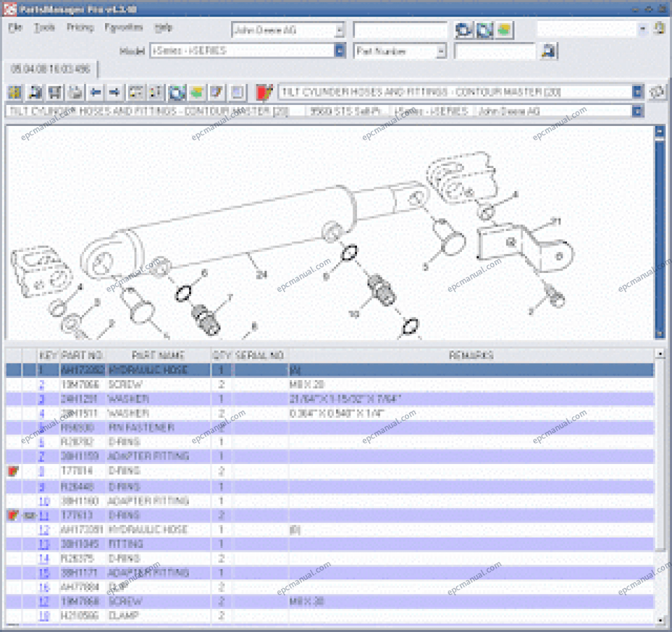
Task: Open the Favorites menu
Action: [123, 28]
